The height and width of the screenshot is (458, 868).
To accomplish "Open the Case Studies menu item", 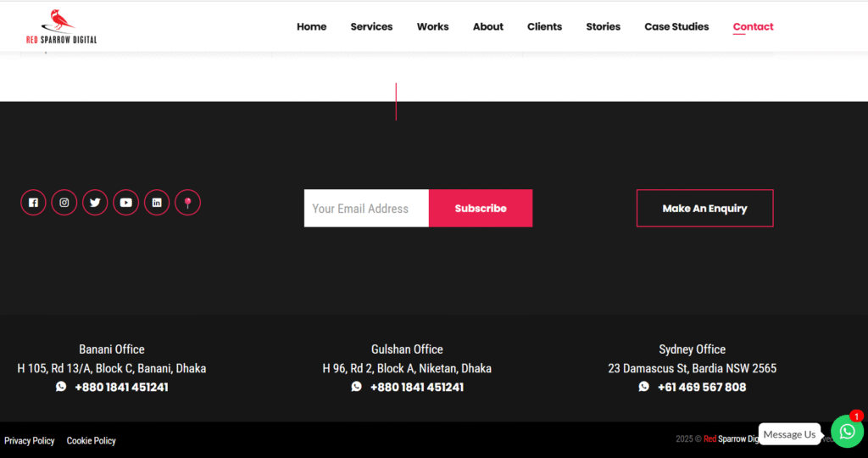I will 676,26.
